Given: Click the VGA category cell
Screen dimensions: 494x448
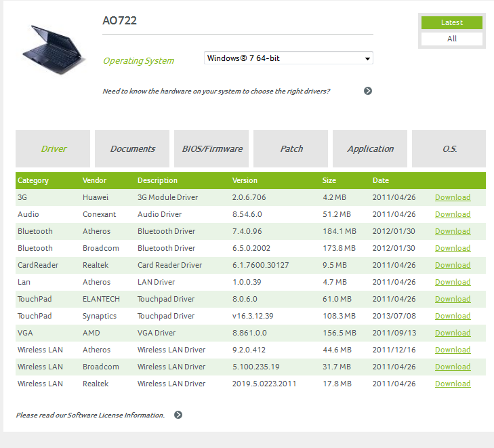Looking at the screenshot, I should [25, 333].
